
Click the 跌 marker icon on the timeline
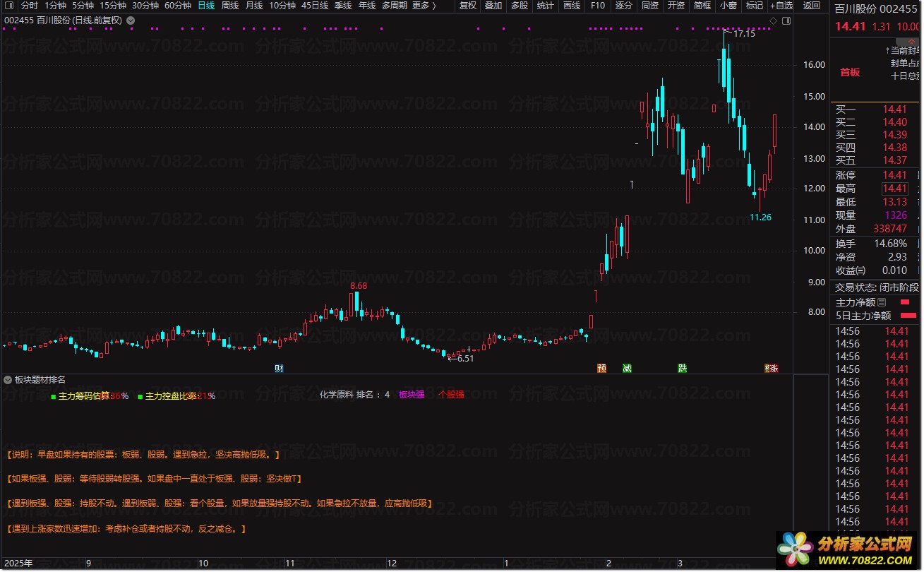[682, 369]
